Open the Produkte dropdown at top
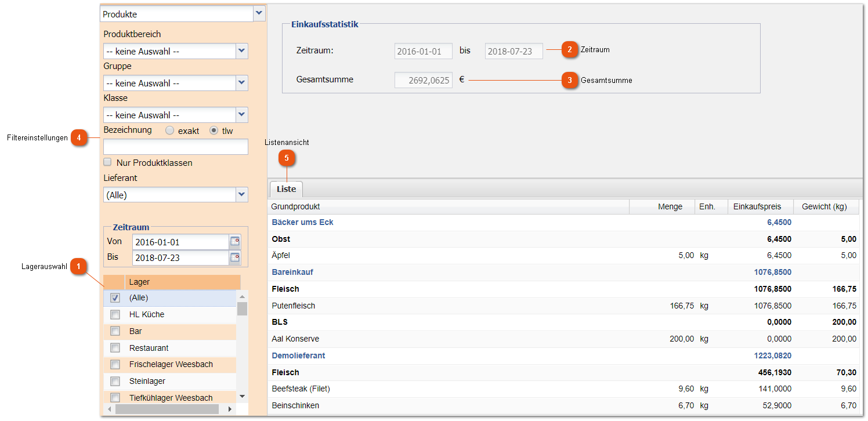868x421 pixels. [259, 14]
